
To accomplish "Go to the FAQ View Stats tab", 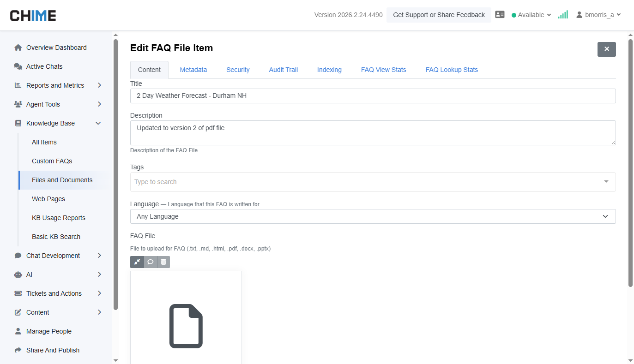I will pos(383,70).
